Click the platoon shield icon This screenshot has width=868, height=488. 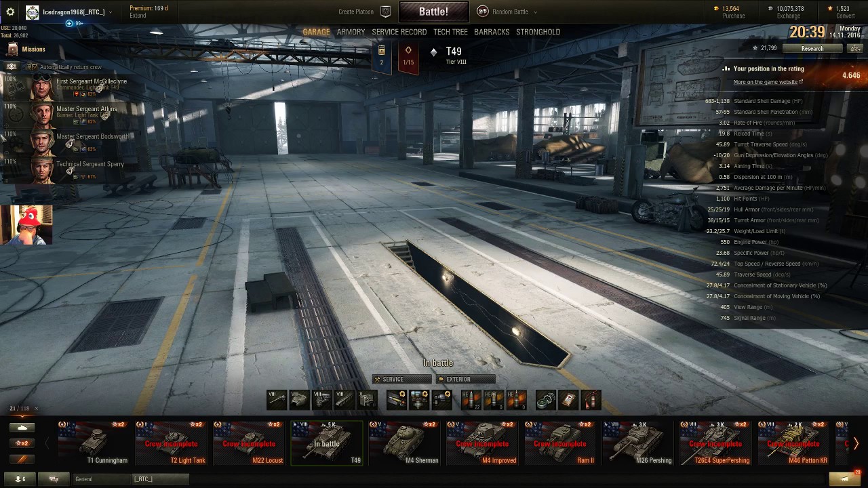[385, 12]
